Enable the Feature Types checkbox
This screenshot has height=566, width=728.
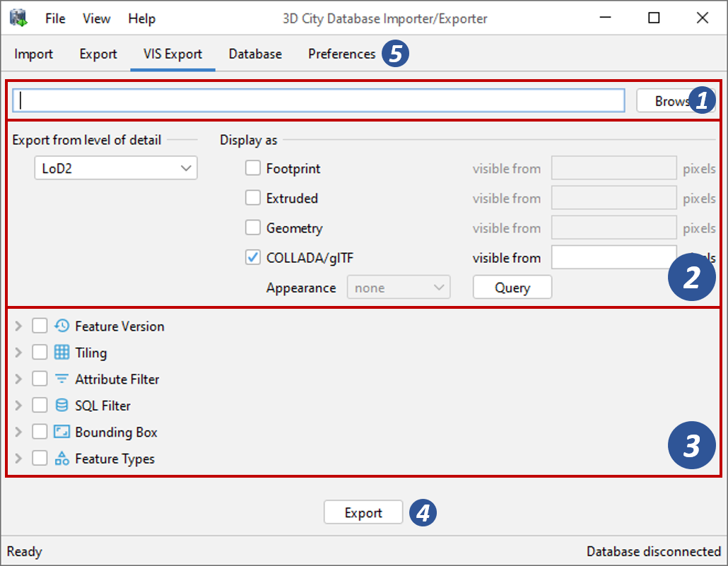pyautogui.click(x=40, y=458)
